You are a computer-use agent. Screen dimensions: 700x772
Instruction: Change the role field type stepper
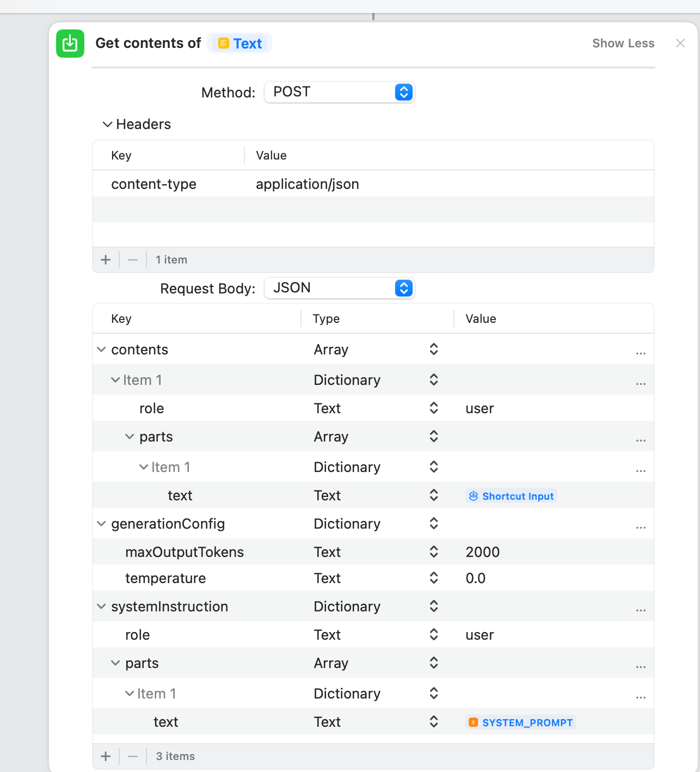[x=433, y=408]
